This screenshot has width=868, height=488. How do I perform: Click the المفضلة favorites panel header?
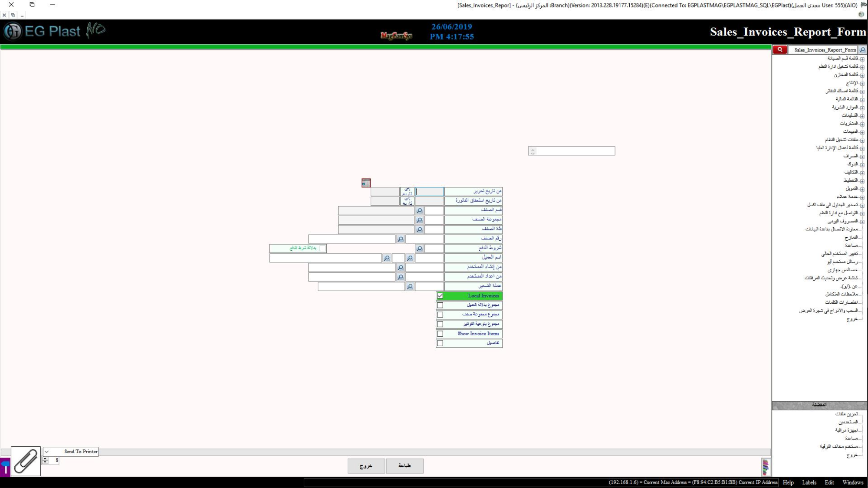click(x=819, y=405)
